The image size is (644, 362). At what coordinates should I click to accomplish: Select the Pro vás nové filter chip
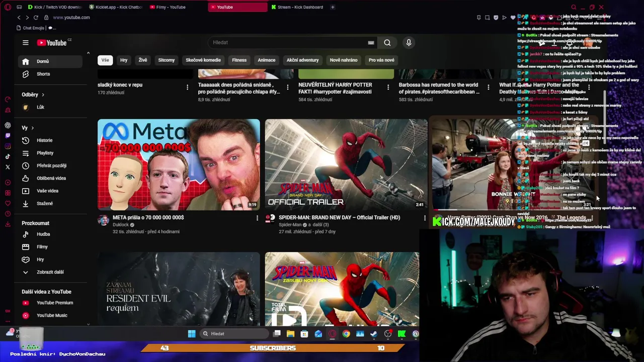click(381, 60)
